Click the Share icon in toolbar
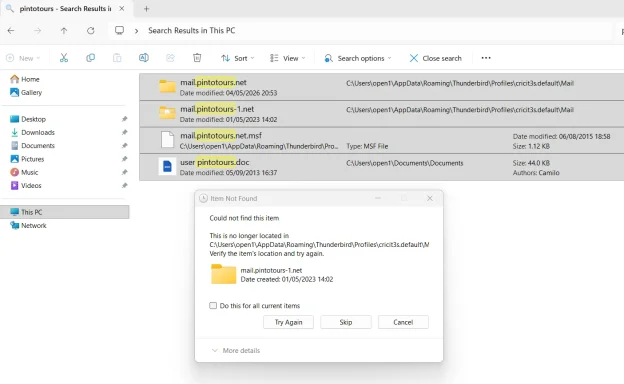 pos(170,58)
